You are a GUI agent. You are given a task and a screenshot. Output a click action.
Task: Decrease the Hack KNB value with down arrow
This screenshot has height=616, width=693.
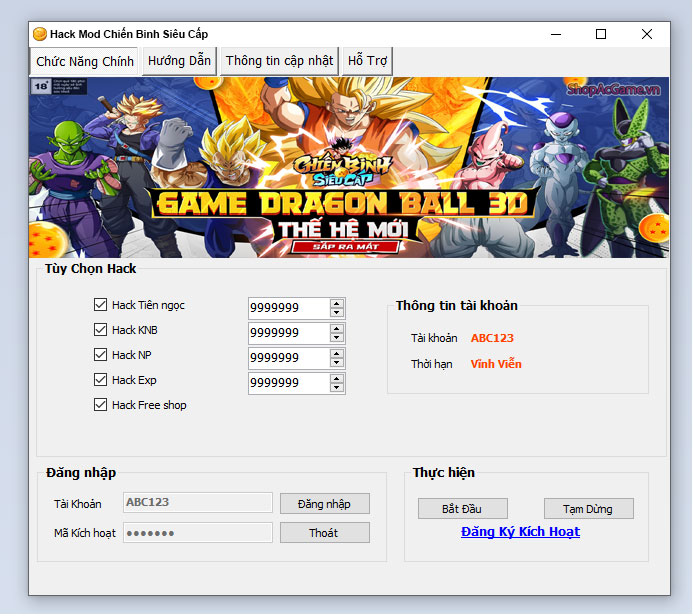click(x=336, y=338)
